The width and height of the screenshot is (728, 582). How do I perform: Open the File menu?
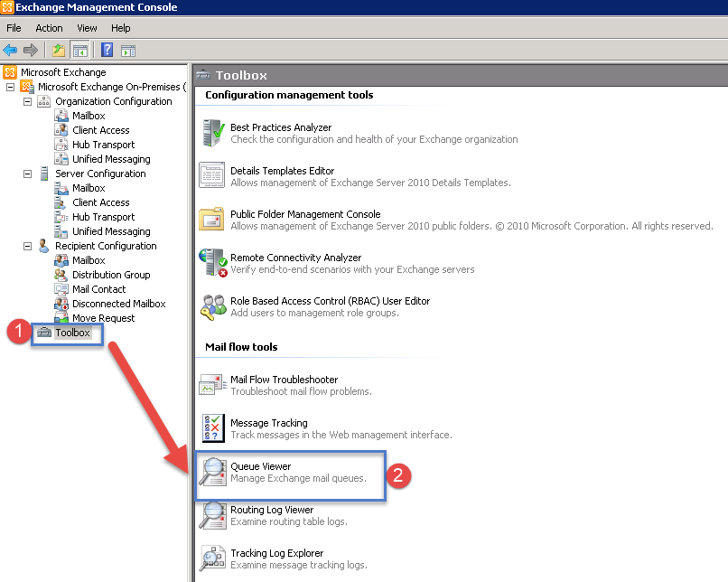[14, 28]
